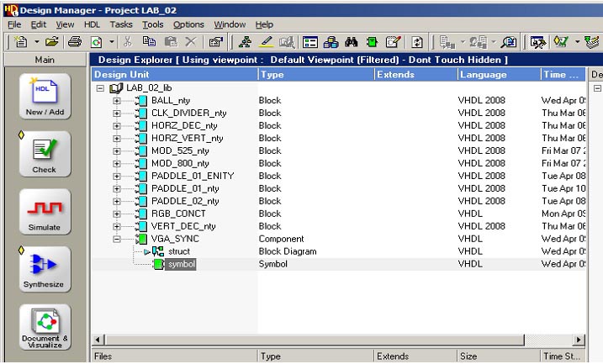This screenshot has height=364, width=603.
Task: Click the VGA_SYNC green component icon
Action: pyautogui.click(x=141, y=239)
